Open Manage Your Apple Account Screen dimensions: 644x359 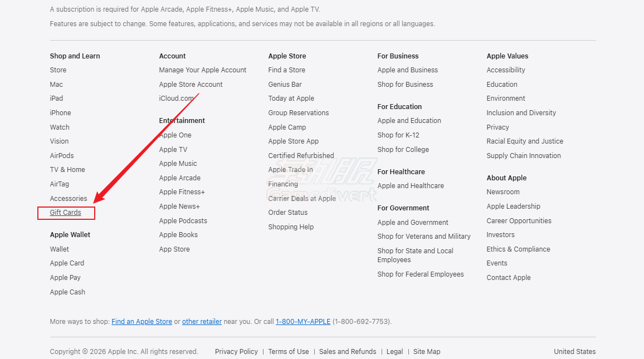click(x=203, y=70)
